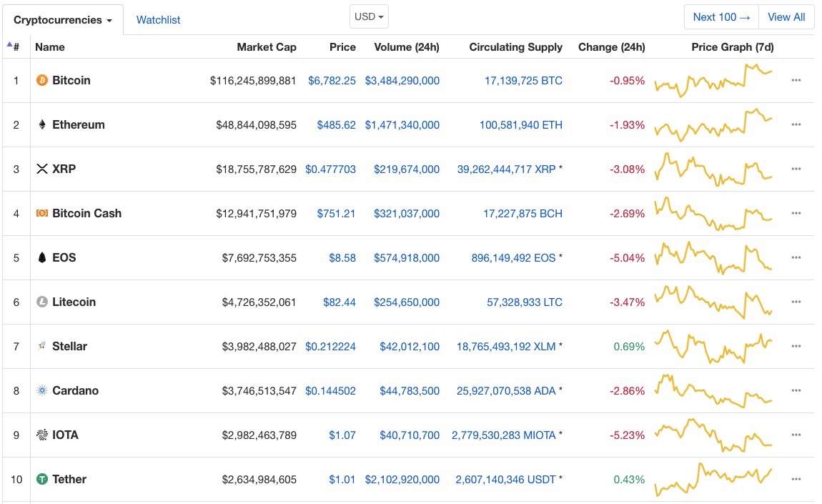Click the View All button

[786, 16]
